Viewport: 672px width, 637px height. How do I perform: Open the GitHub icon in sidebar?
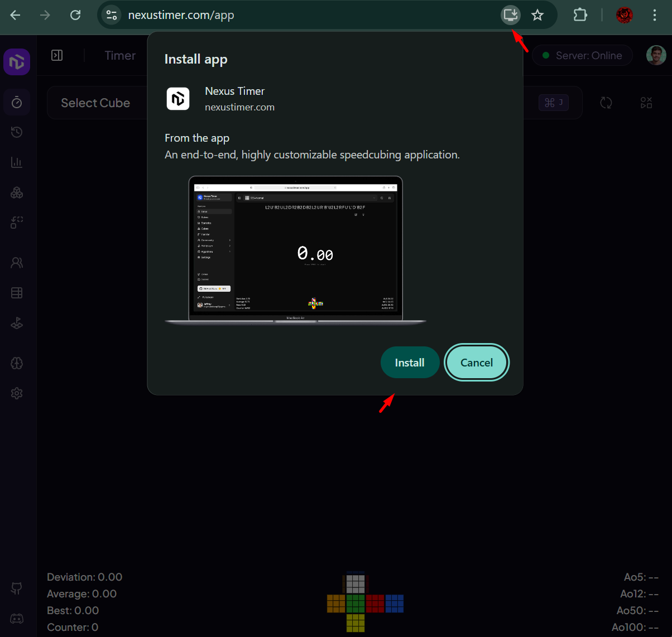click(x=17, y=588)
